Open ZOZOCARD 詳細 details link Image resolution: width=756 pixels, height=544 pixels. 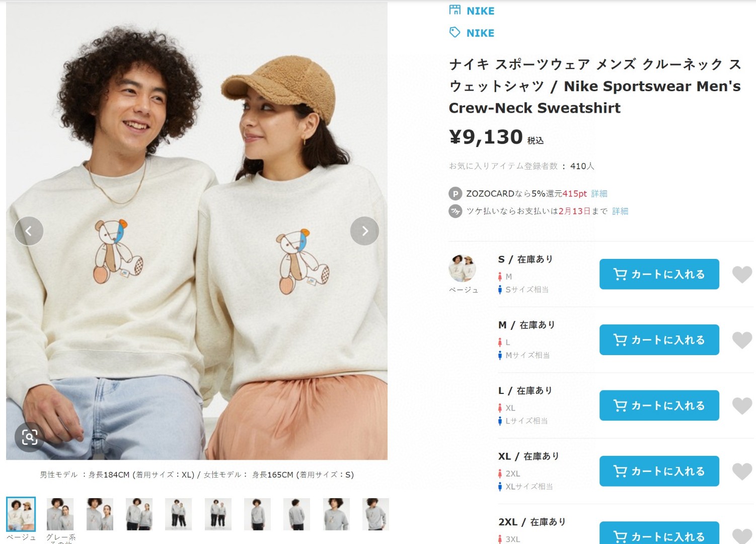[x=599, y=193]
